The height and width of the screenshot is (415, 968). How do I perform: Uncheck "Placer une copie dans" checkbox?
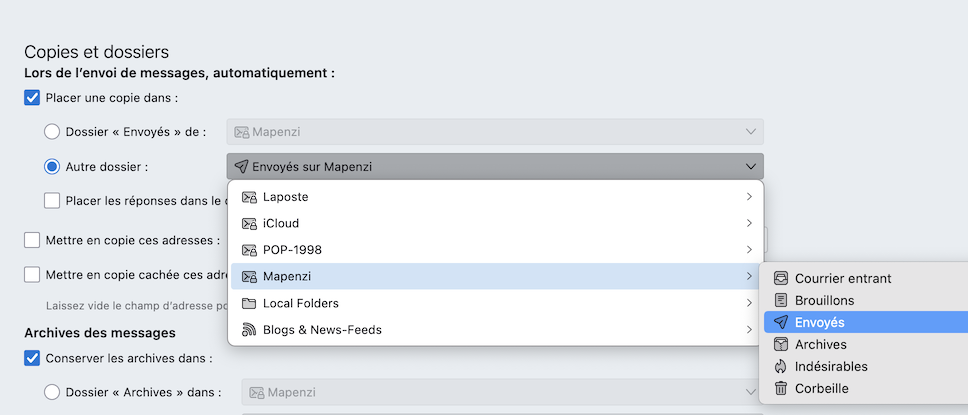tap(32, 98)
